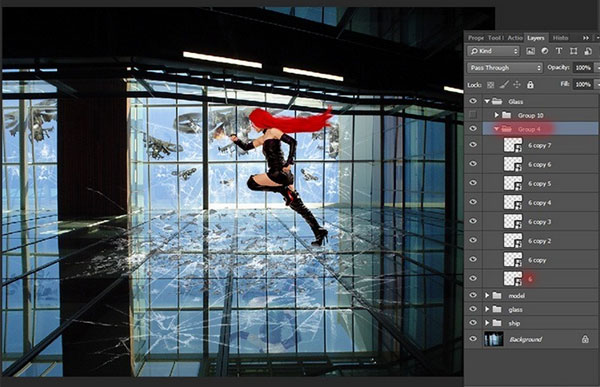Click the lock transparent pixels icon
Image resolution: width=600 pixels, height=387 pixels.
click(x=491, y=85)
